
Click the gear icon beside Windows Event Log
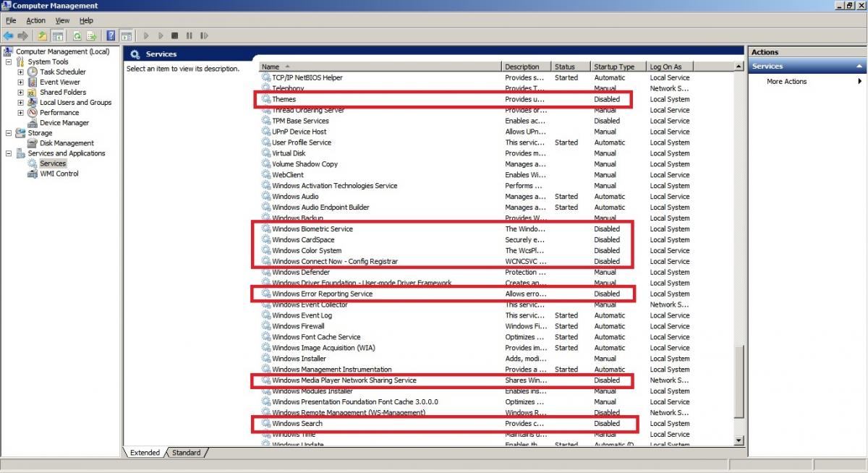pyautogui.click(x=266, y=315)
